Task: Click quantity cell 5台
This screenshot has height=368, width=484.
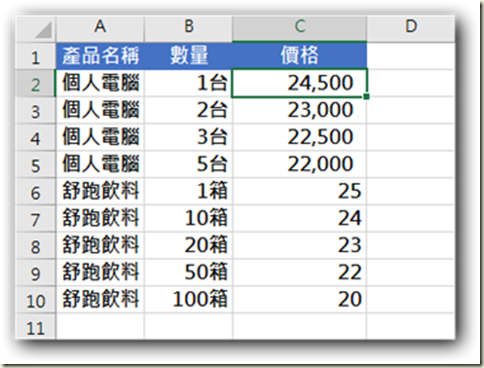Action: pos(188,165)
